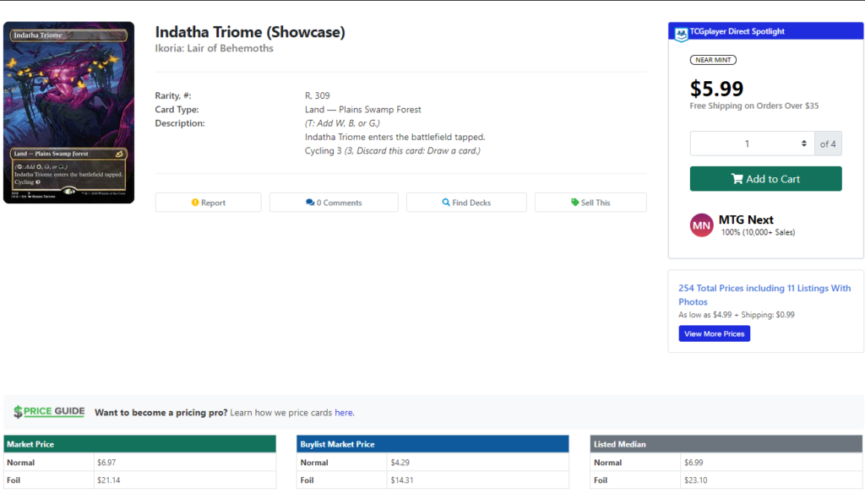This screenshot has width=865, height=504.
Task: Click the Cycling 3 description line
Action: 392,150
